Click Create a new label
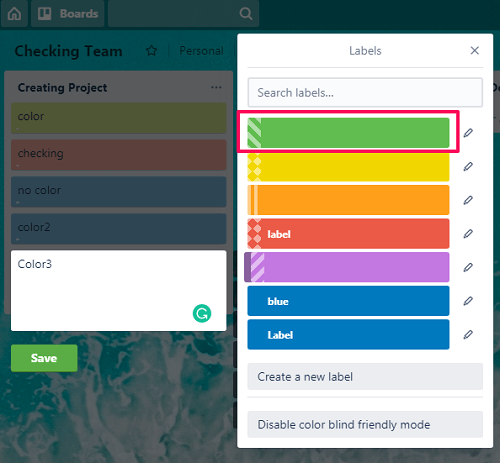This screenshot has height=463, width=500. pyautogui.click(x=365, y=377)
